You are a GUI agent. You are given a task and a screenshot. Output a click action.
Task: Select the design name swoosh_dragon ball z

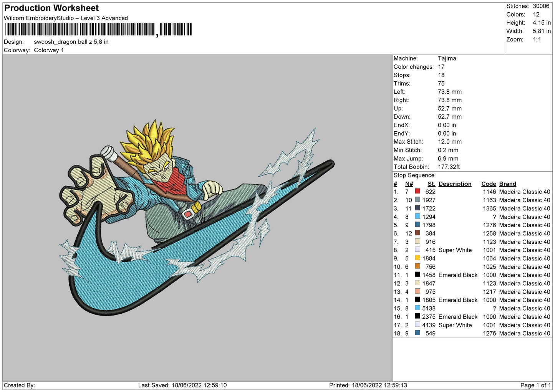pyautogui.click(x=71, y=42)
